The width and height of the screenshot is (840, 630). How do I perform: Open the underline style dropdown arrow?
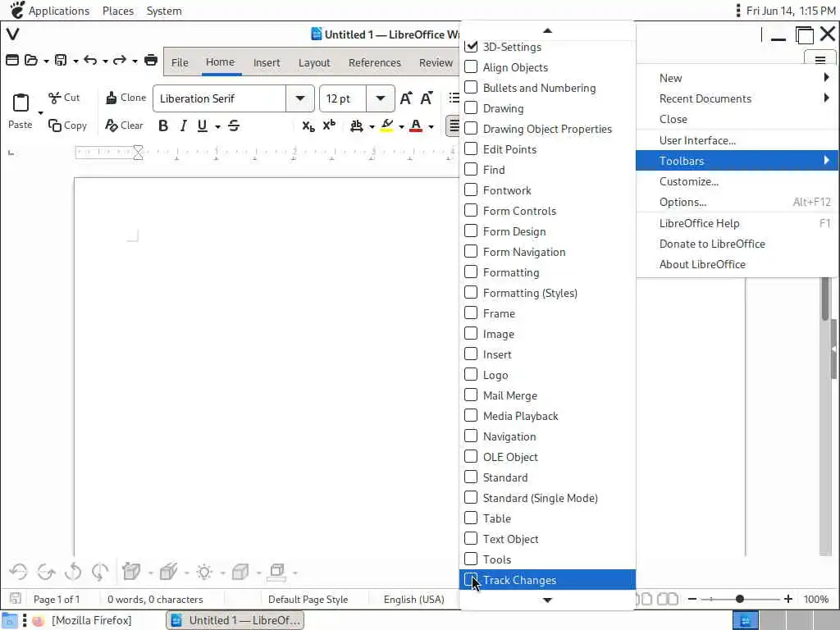pos(218,126)
